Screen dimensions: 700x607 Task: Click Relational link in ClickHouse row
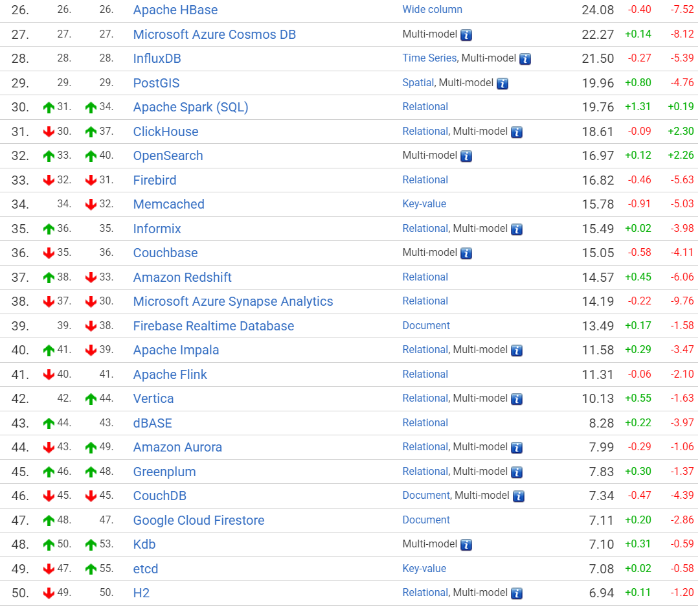click(x=425, y=132)
